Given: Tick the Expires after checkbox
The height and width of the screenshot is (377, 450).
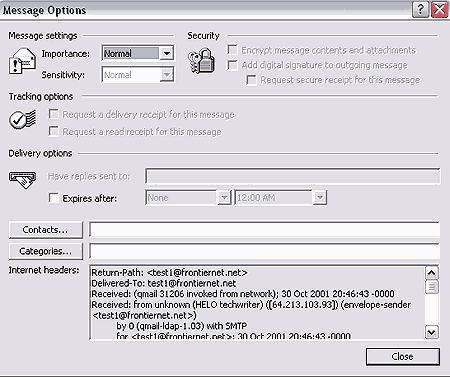Looking at the screenshot, I should click(x=53, y=198).
